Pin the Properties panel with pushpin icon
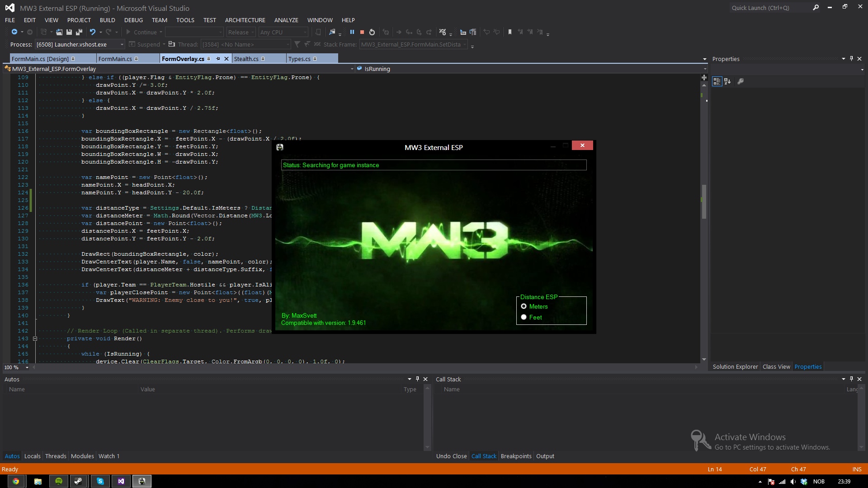Image resolution: width=868 pixels, height=488 pixels. tap(851, 59)
